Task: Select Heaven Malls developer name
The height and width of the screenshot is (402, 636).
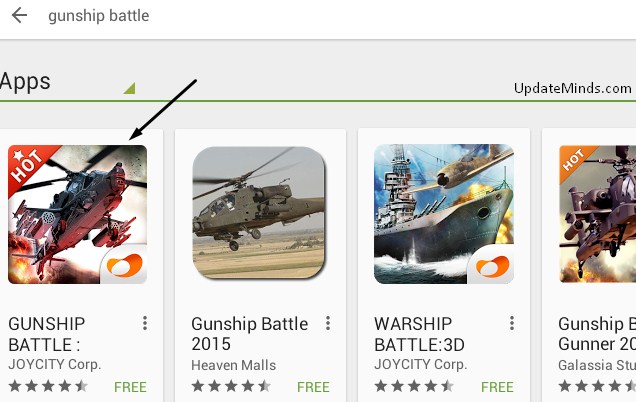Action: (x=234, y=365)
